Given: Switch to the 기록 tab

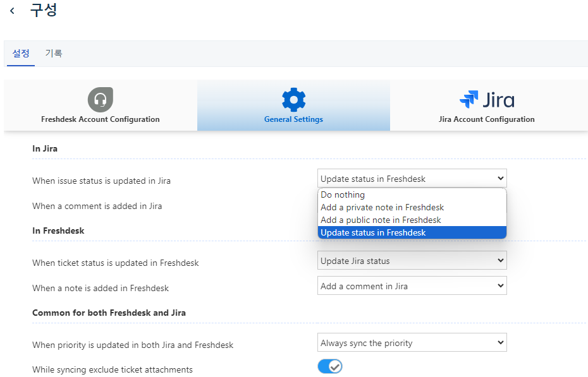Looking at the screenshot, I should click(x=54, y=53).
